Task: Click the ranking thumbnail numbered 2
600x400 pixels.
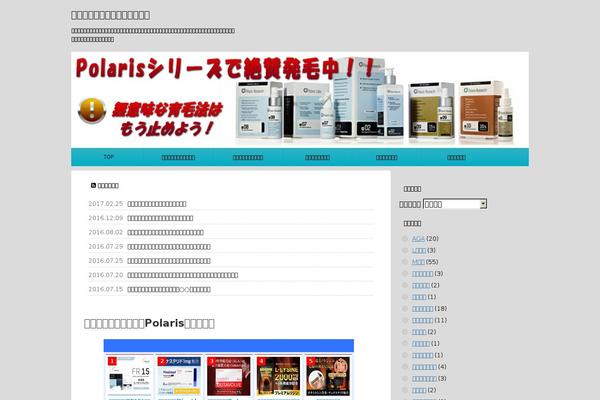Action: [x=179, y=376]
